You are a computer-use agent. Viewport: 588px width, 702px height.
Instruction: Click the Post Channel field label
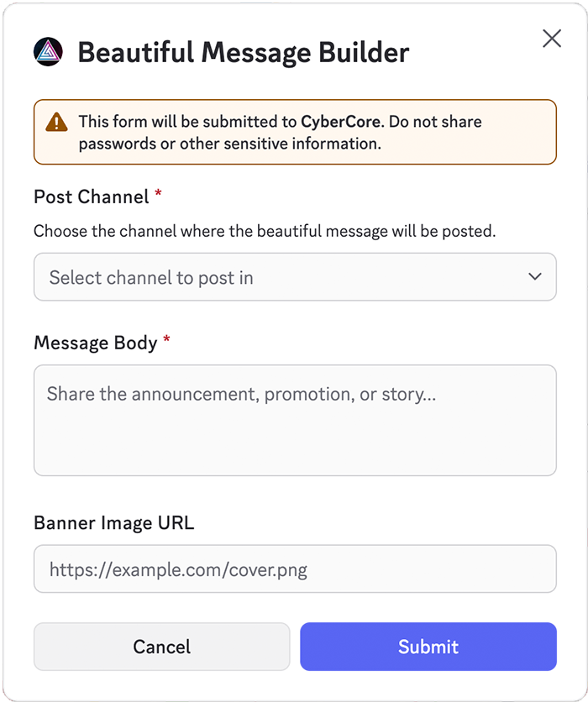tap(92, 197)
